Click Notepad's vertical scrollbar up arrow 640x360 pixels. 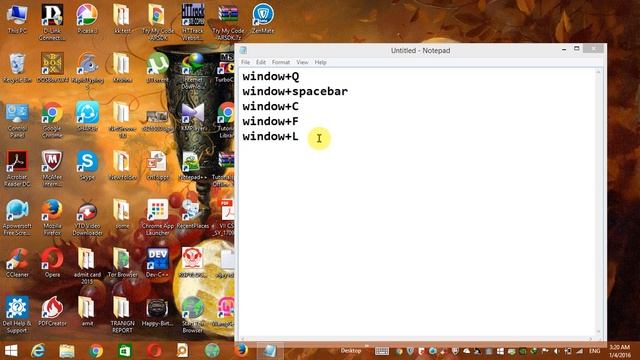(x=599, y=72)
